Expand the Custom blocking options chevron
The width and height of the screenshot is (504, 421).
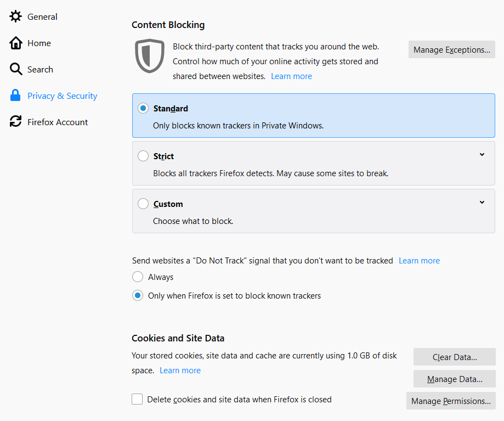tap(482, 202)
